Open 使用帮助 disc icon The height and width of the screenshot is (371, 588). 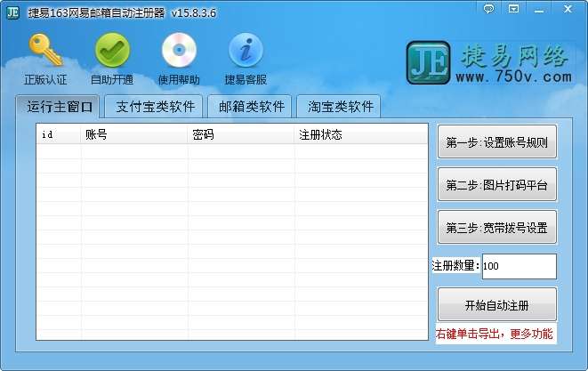(179, 51)
